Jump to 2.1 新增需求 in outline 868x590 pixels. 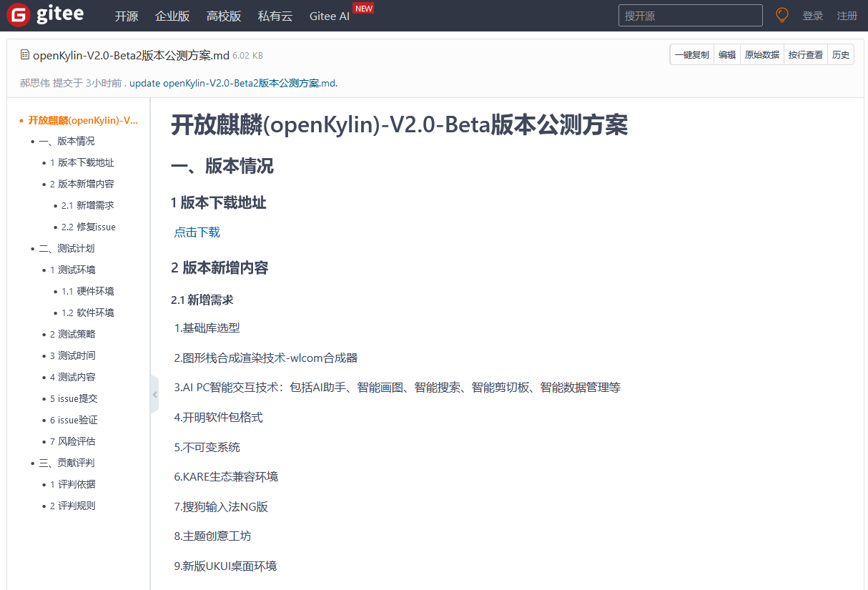click(x=88, y=205)
